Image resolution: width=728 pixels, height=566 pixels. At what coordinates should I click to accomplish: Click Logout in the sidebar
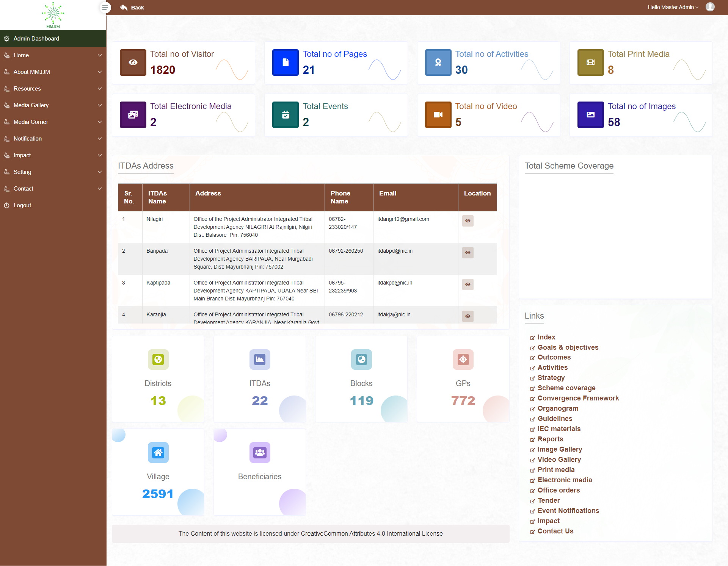(22, 205)
